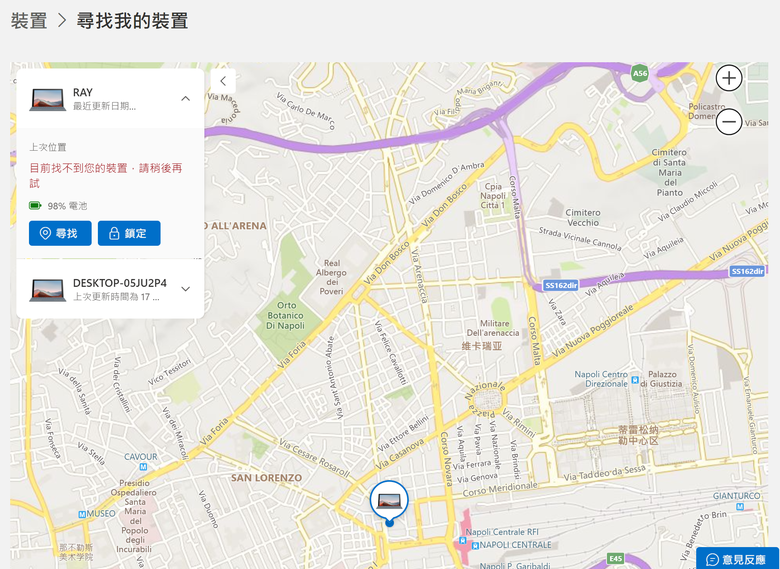780x569 pixels.
Task: Click the Orto Botanico Di Napoli label
Action: click(285, 315)
